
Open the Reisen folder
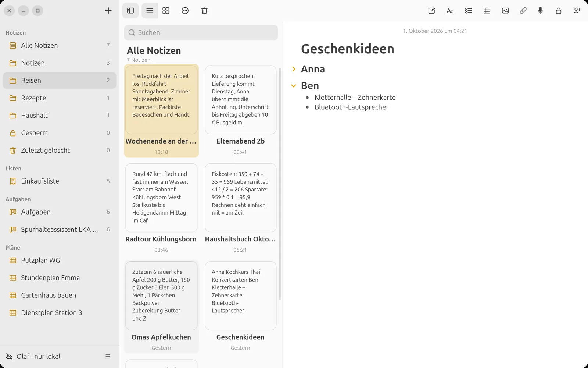pyautogui.click(x=60, y=81)
